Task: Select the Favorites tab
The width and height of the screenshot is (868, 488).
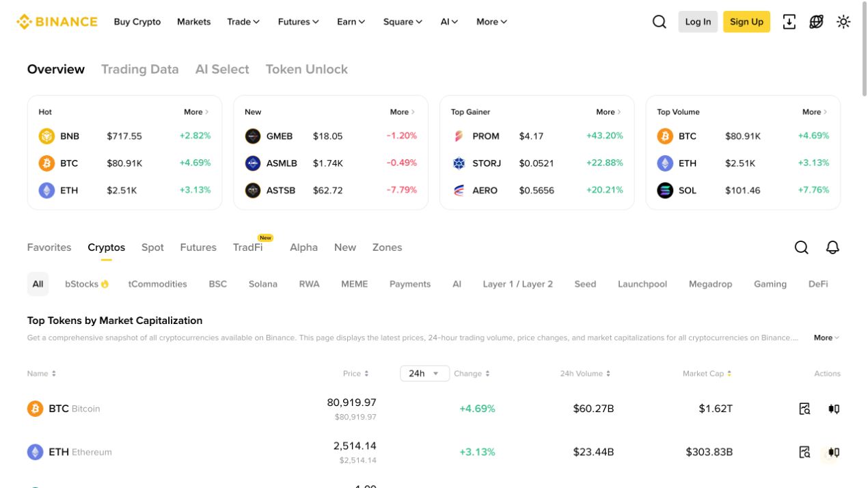Action: point(49,247)
